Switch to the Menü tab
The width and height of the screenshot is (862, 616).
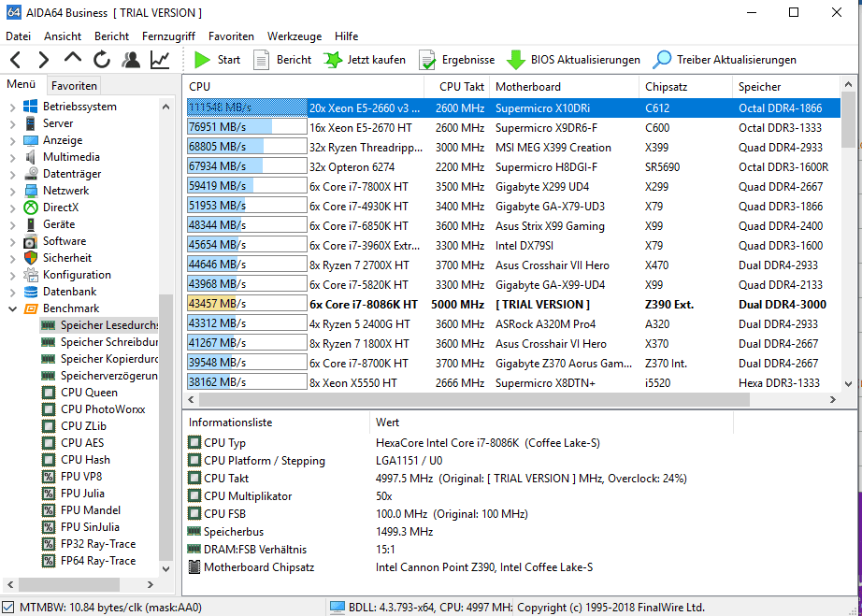click(21, 84)
